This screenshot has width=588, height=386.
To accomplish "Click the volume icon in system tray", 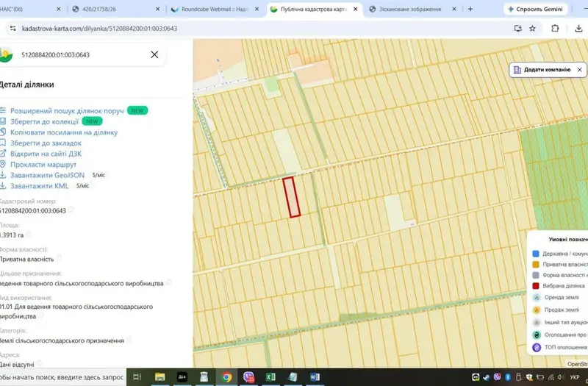I will (561, 377).
